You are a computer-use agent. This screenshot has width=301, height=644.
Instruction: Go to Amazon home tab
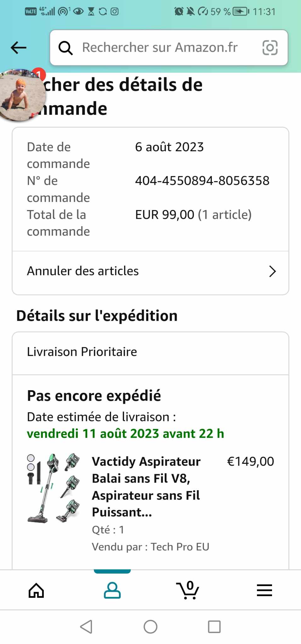[x=36, y=590]
